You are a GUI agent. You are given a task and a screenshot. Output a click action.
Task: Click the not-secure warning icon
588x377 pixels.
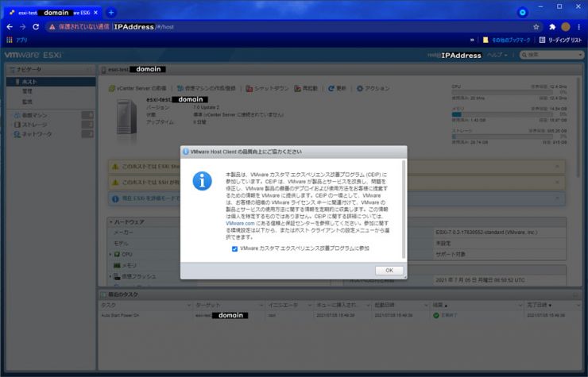pyautogui.click(x=52, y=27)
